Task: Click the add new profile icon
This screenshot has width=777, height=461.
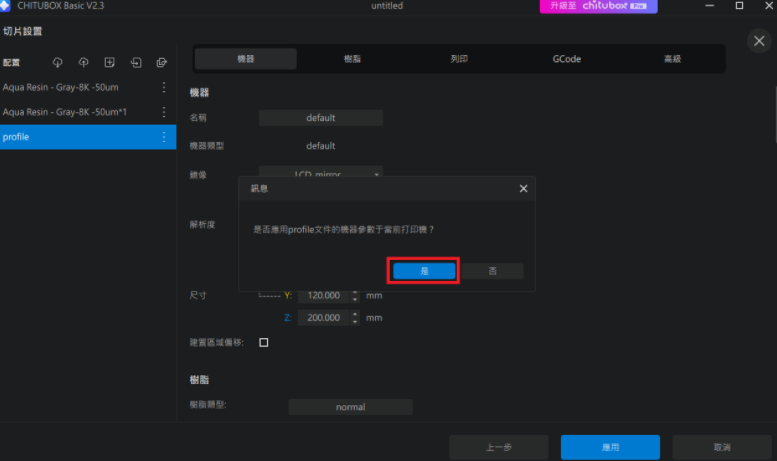Action: pos(110,62)
